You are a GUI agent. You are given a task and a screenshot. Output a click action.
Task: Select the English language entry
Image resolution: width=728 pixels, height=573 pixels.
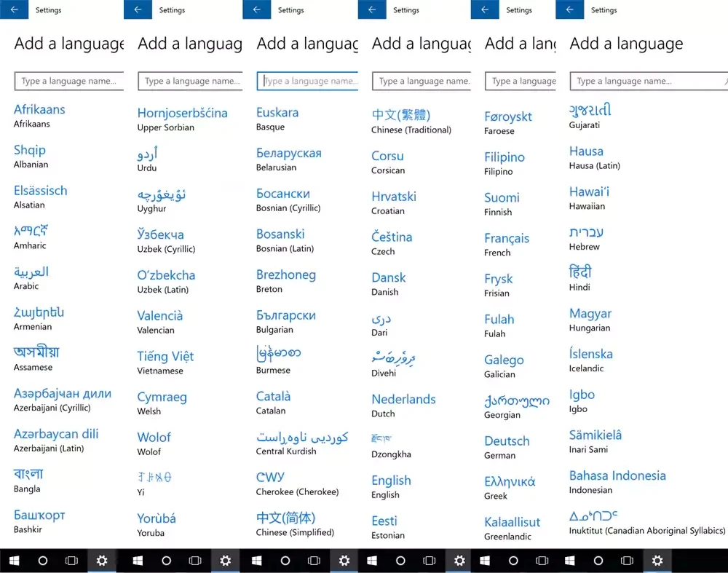(391, 486)
